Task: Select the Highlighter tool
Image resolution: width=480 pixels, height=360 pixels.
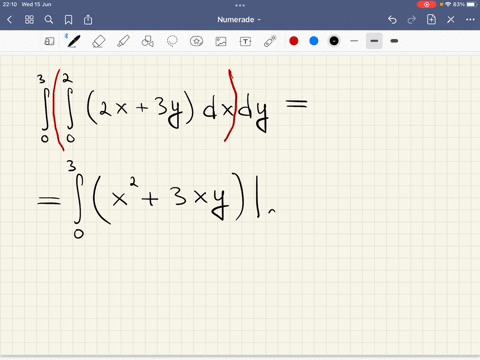Action: pos(123,41)
